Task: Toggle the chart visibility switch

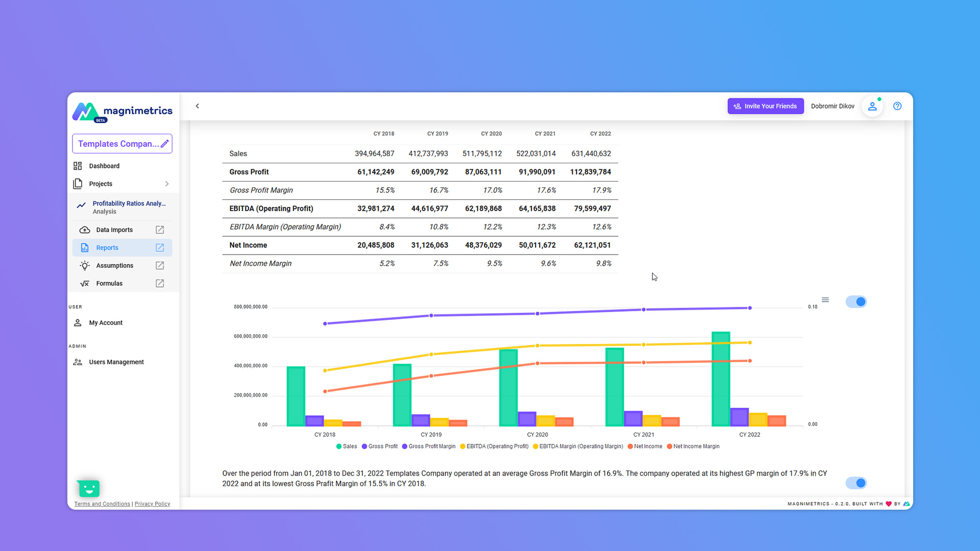Action: (x=856, y=302)
